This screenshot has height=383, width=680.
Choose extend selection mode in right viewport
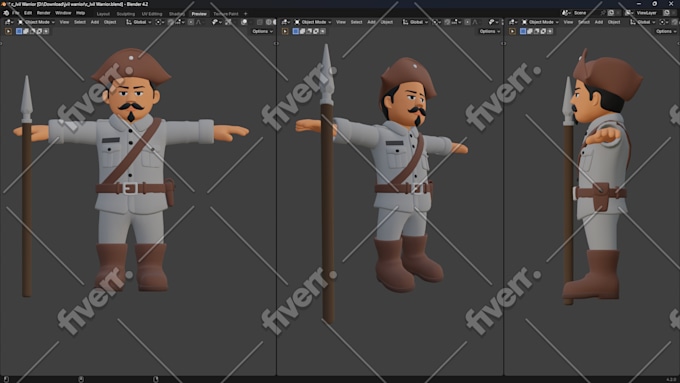tap(530, 31)
